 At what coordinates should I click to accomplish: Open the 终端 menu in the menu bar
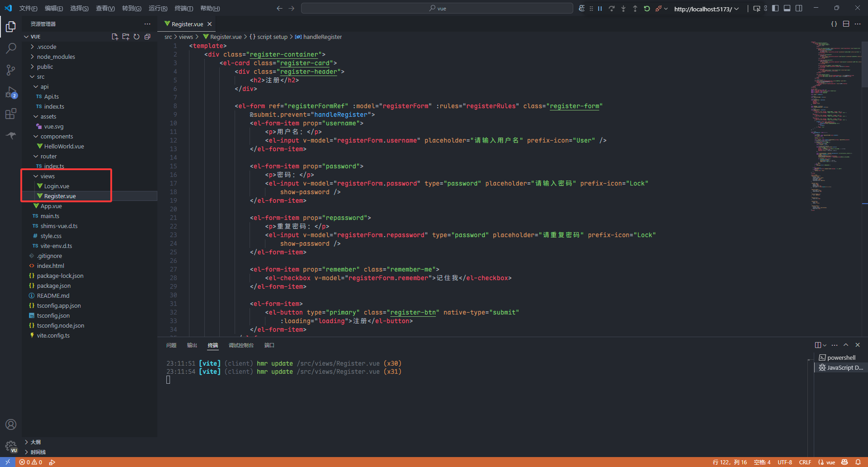[184, 9]
